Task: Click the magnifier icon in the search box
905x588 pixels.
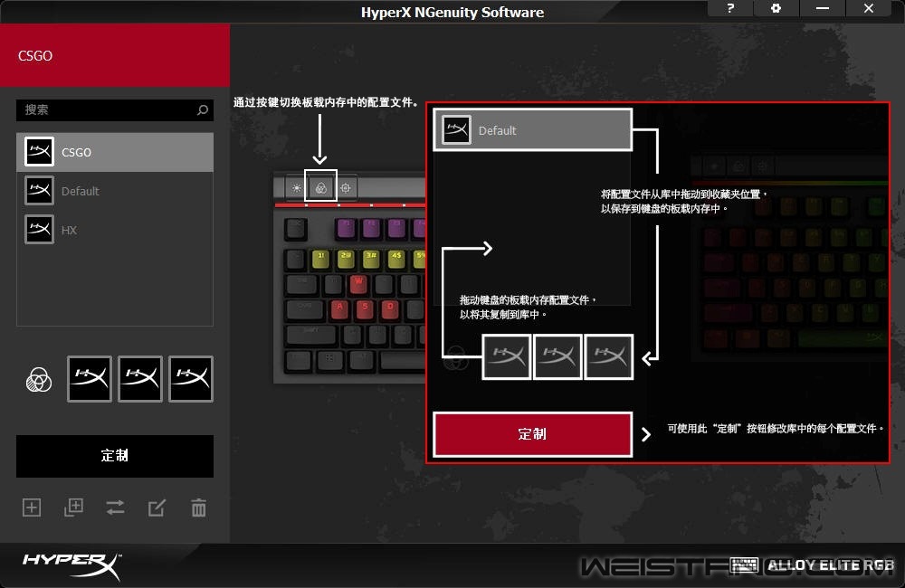Action: (x=203, y=109)
